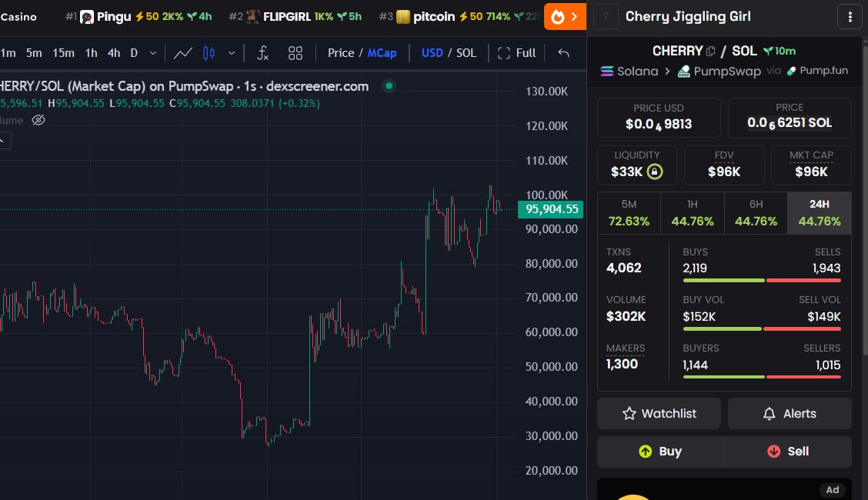Switch stats to the 6H tab

pos(756,213)
